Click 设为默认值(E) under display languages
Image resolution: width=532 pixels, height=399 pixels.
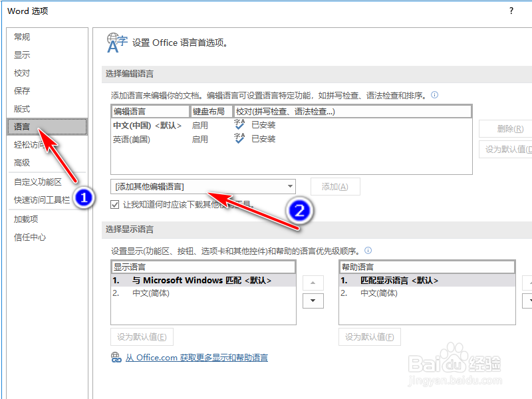tap(142, 336)
